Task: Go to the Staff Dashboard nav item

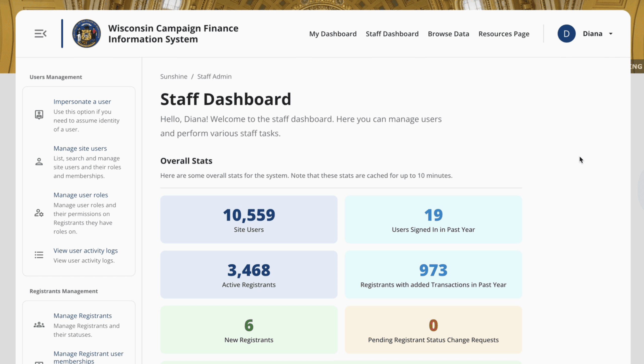Action: (x=392, y=34)
